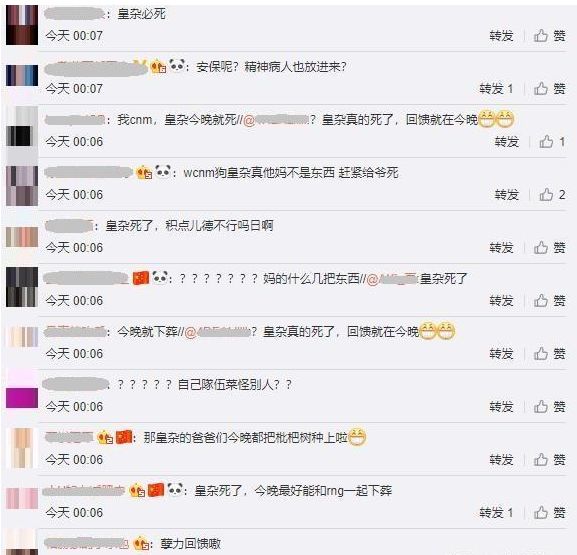This screenshot has width=577, height=555.
Task: Repost the '今晚就下葬' comment
Action: (501, 354)
